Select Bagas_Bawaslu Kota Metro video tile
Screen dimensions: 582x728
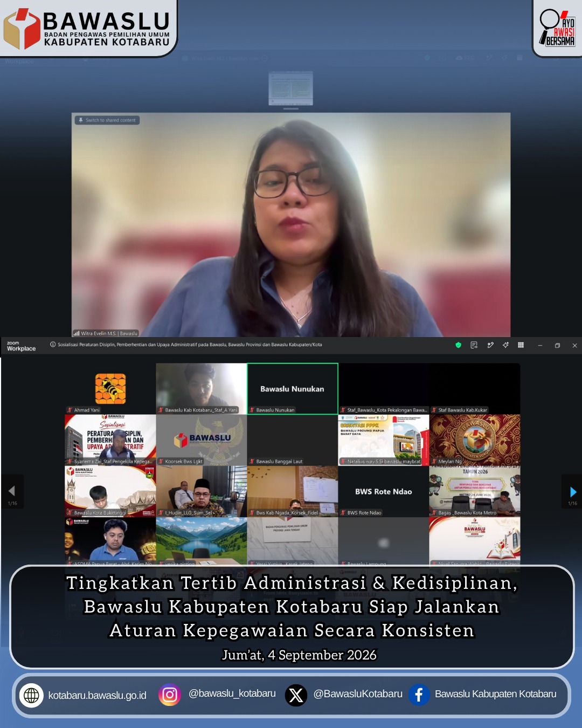(475, 491)
